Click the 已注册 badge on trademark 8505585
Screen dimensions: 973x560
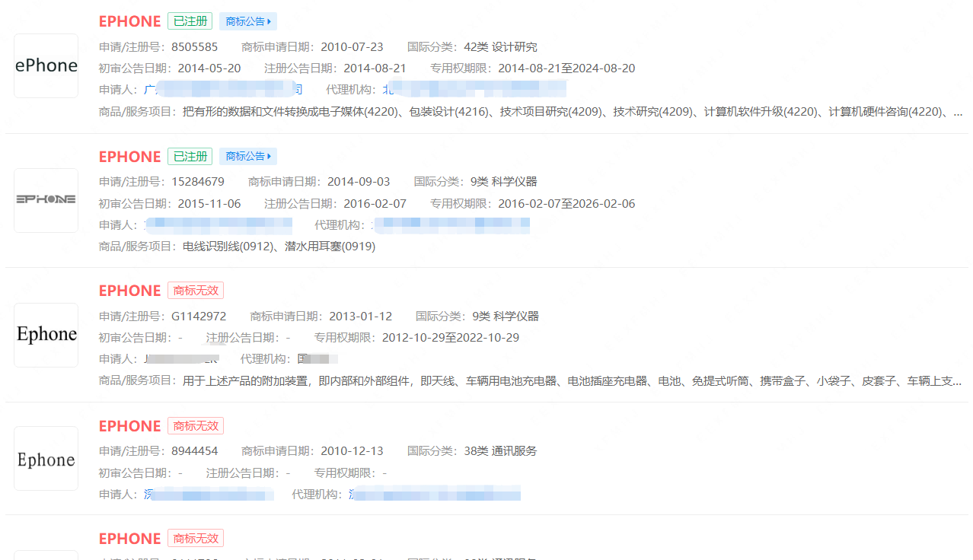(190, 21)
